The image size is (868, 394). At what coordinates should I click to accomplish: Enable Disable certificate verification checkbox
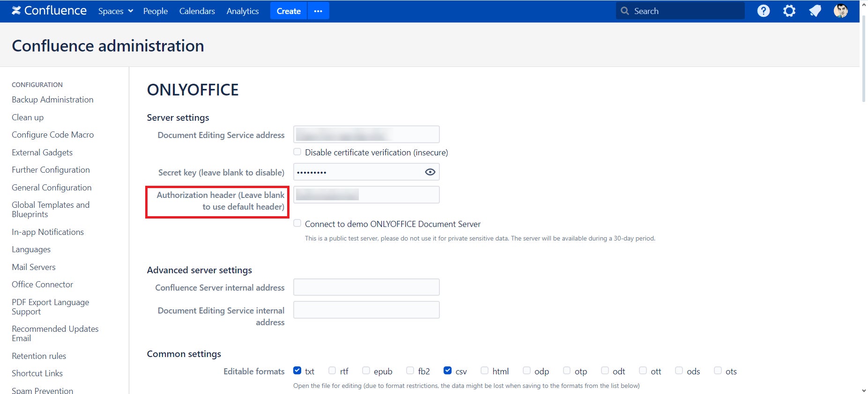click(297, 152)
